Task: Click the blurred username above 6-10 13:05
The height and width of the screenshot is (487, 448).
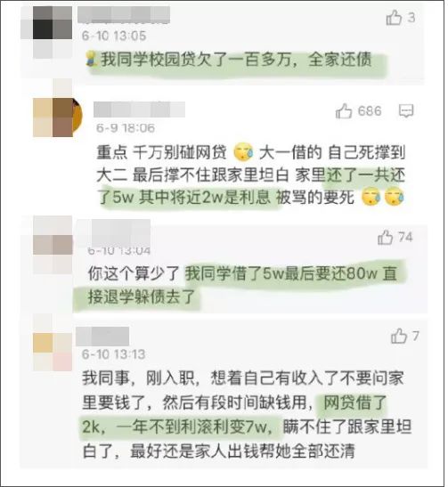Action: [124, 14]
